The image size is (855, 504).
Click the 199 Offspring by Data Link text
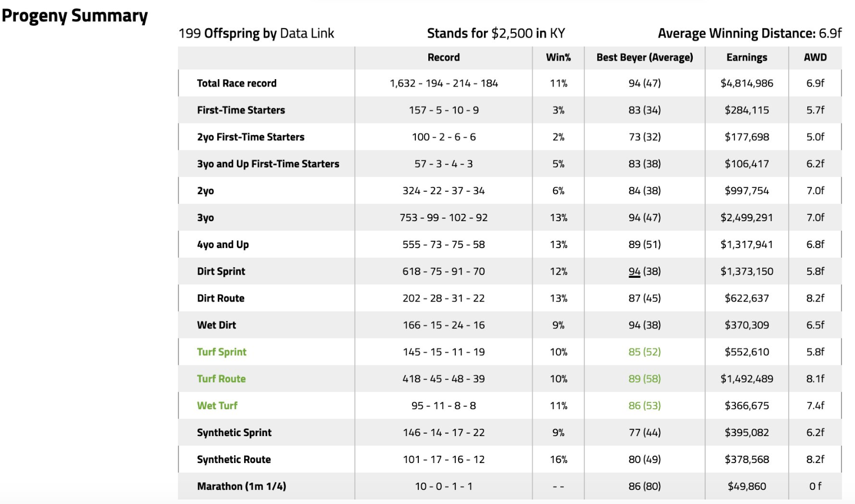click(256, 34)
